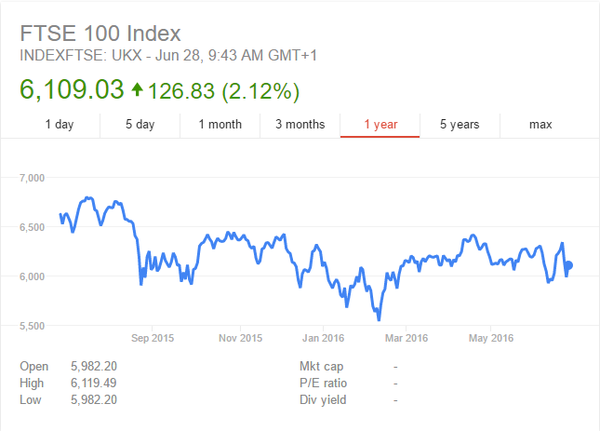The width and height of the screenshot is (600, 431).
Task: Click the 126.83 (2.12%) change figure
Action: pyautogui.click(x=222, y=91)
